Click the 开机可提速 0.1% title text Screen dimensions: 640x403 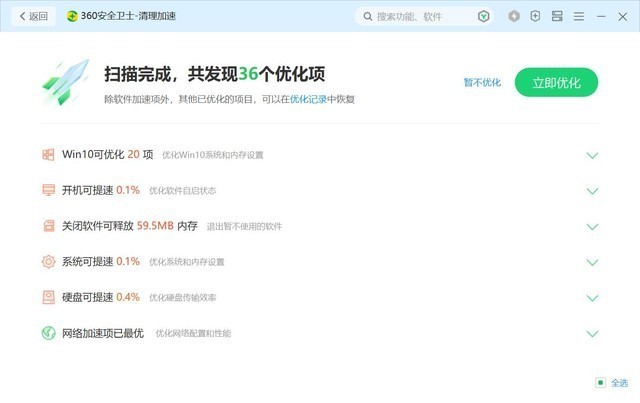101,190
